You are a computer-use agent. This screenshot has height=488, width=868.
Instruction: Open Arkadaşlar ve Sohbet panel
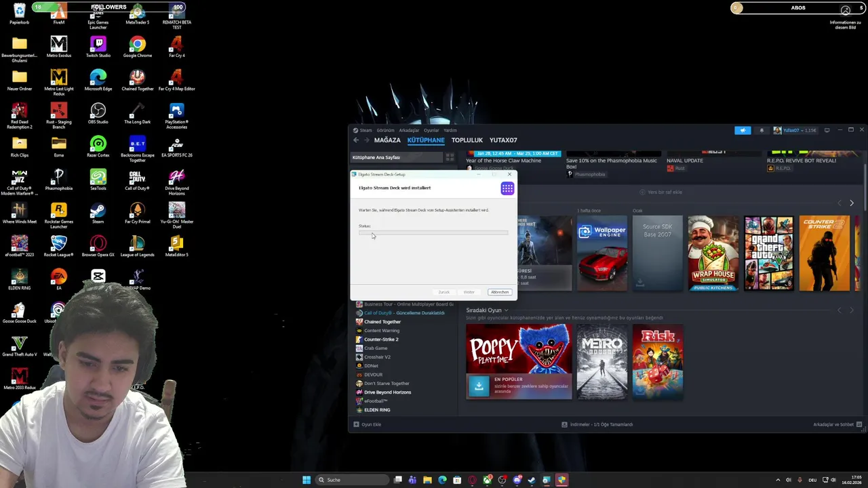837,424
